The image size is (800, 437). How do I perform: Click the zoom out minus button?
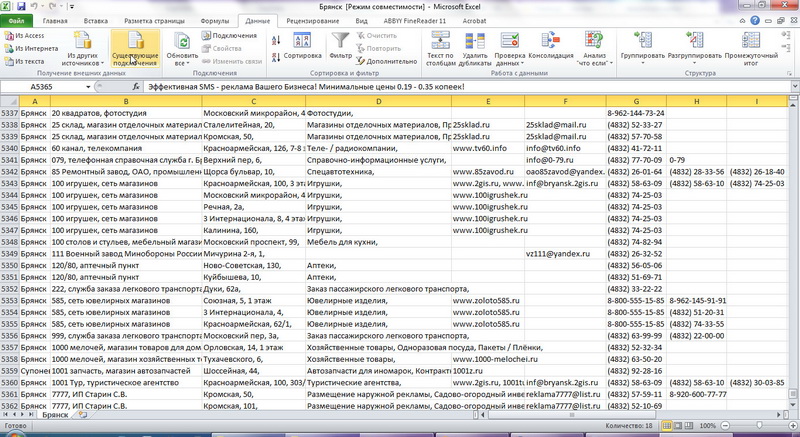point(725,425)
